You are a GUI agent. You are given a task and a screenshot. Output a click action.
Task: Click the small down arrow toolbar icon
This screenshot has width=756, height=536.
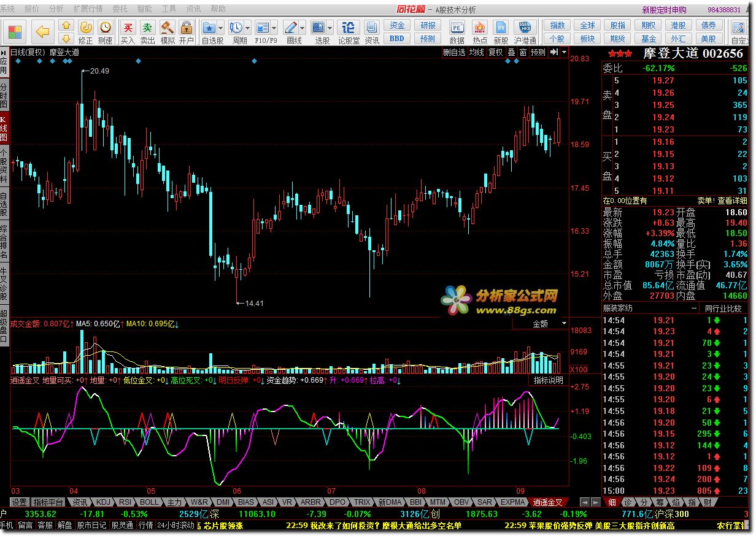click(x=67, y=37)
